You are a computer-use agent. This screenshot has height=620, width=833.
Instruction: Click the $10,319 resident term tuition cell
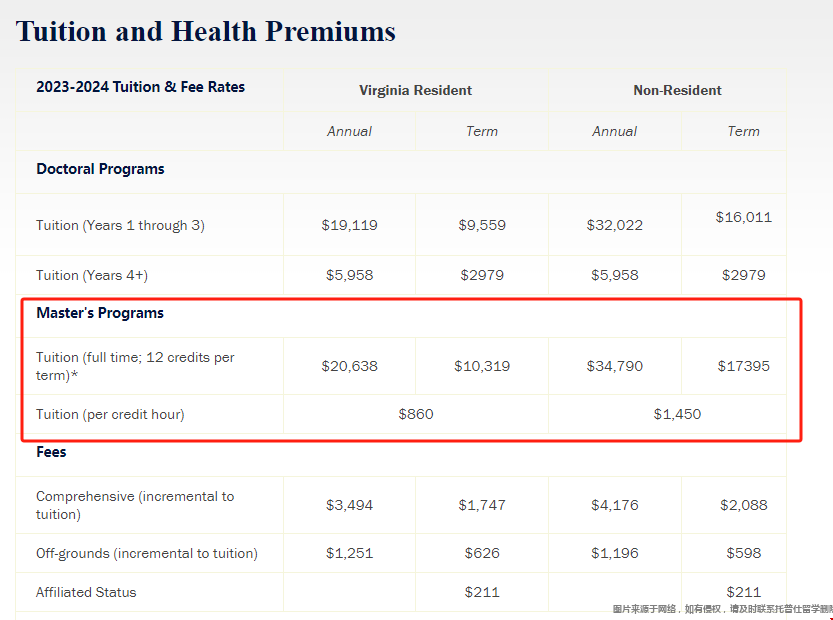coord(482,366)
